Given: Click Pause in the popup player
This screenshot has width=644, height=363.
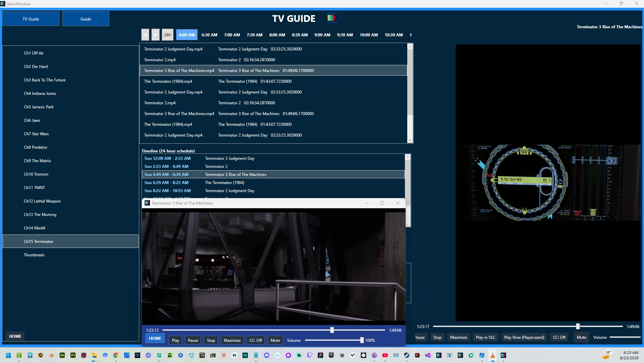Looking at the screenshot, I should point(193,340).
